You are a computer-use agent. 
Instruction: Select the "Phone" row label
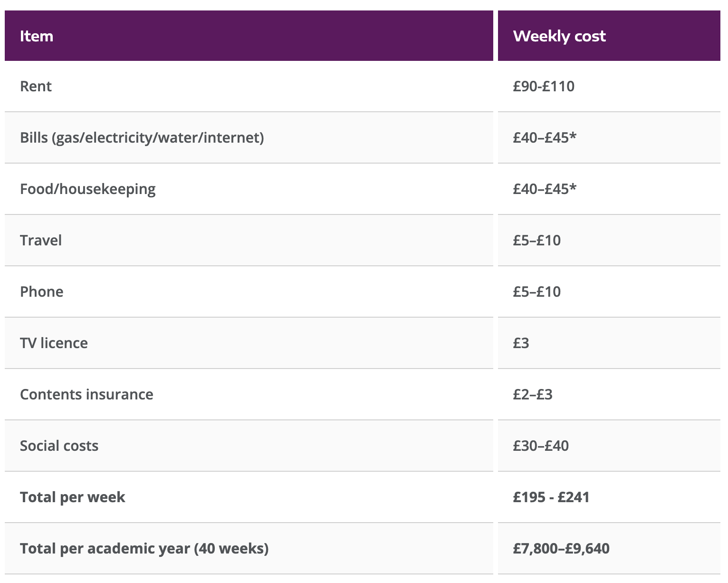click(x=41, y=291)
